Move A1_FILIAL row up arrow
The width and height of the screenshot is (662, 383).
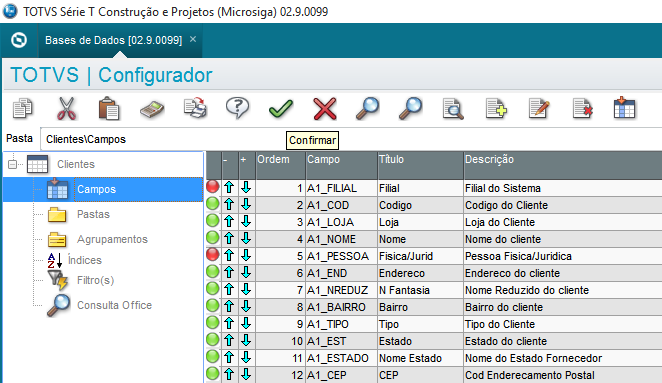(x=229, y=187)
